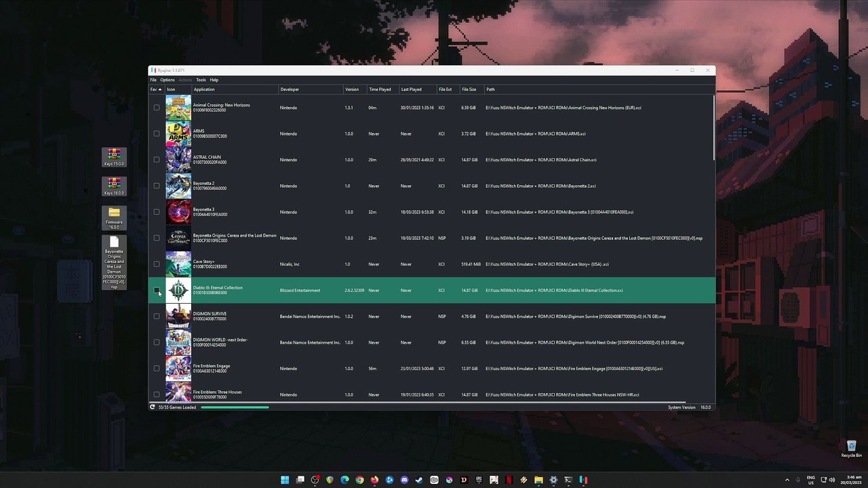Open the volume control in the system tray
868x488 pixels.
point(832,480)
